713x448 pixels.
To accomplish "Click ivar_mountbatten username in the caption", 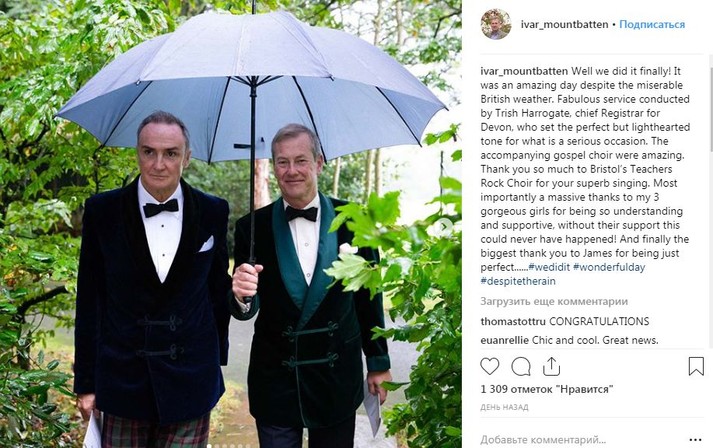I will (524, 71).
